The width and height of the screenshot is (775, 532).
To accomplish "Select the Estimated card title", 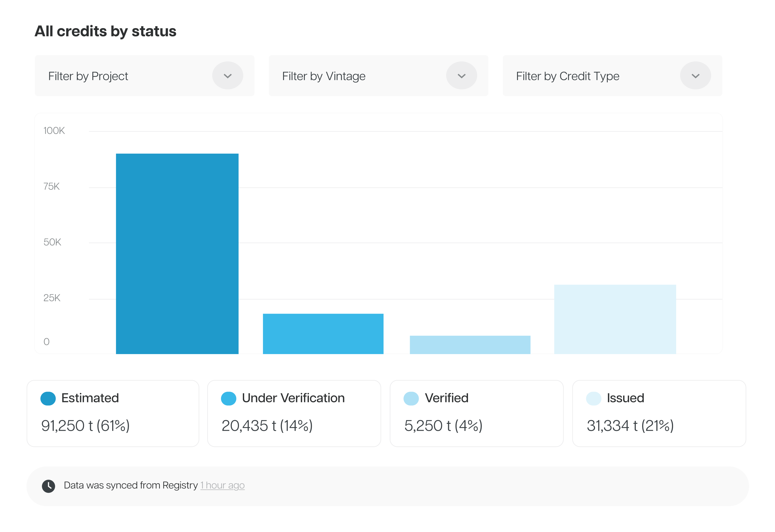I will pos(90,398).
